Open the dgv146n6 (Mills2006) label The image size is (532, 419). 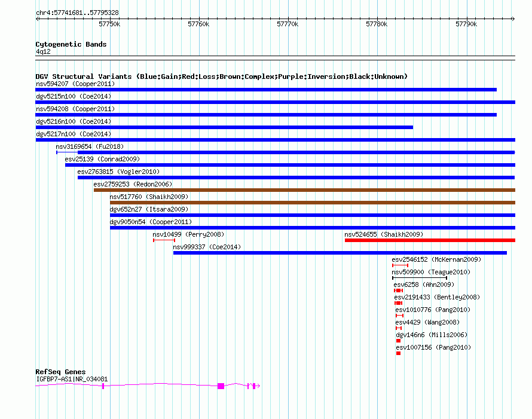pos(432,335)
